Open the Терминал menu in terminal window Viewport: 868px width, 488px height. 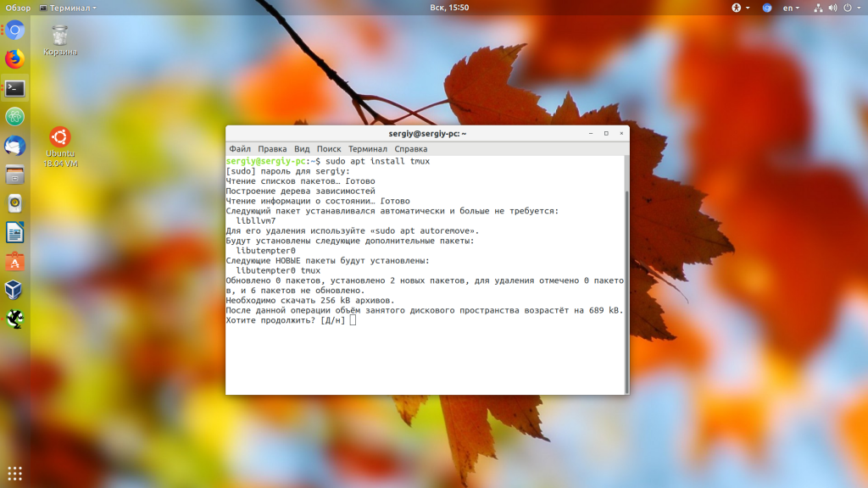[x=368, y=149]
